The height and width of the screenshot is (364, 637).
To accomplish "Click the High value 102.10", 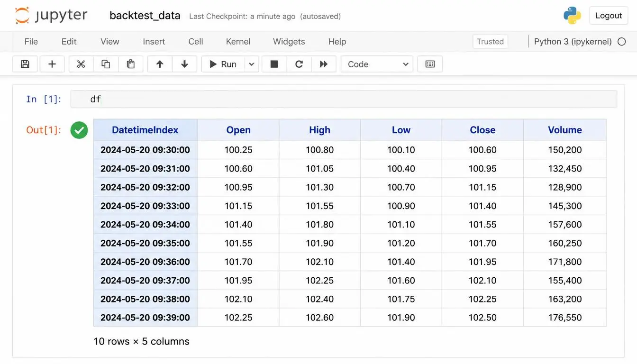I will [319, 262].
